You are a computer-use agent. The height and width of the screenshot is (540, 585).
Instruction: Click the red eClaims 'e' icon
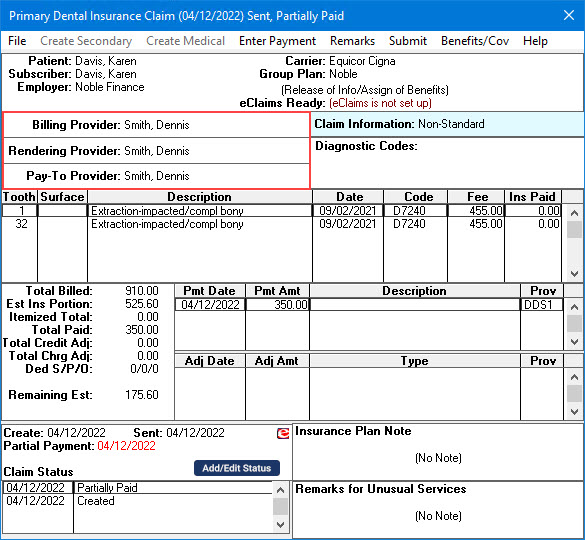[x=283, y=433]
